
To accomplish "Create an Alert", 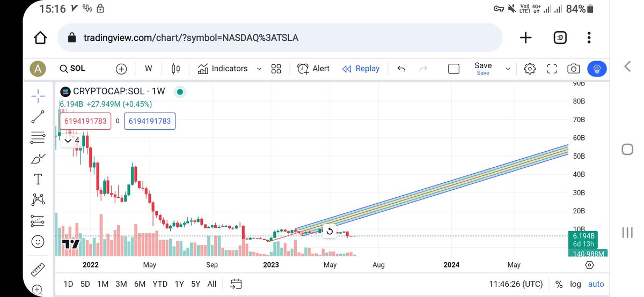I will click(x=314, y=69).
